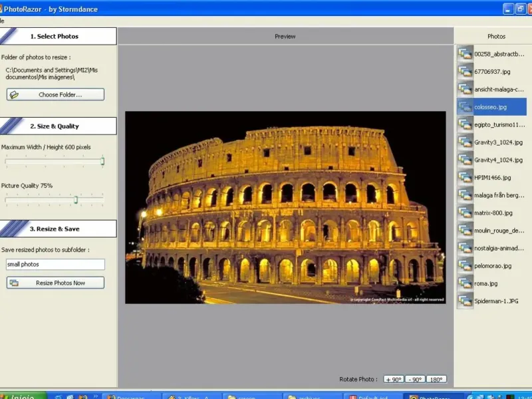532x399 pixels.
Task: Click the Picture Quality slider handle
Action: [76, 199]
